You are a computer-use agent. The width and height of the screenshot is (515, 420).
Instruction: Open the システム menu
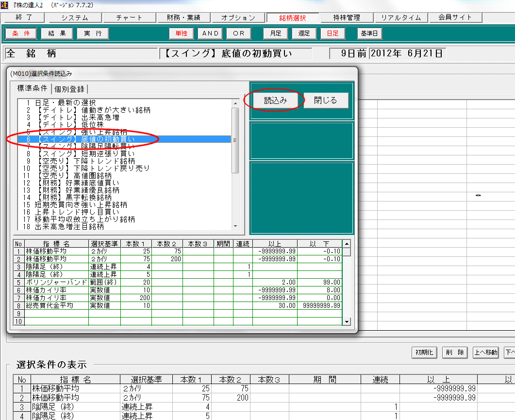[75, 17]
